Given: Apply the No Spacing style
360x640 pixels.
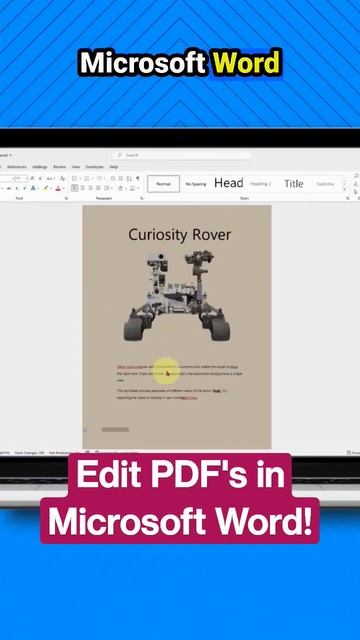Looking at the screenshot, I should point(196,184).
